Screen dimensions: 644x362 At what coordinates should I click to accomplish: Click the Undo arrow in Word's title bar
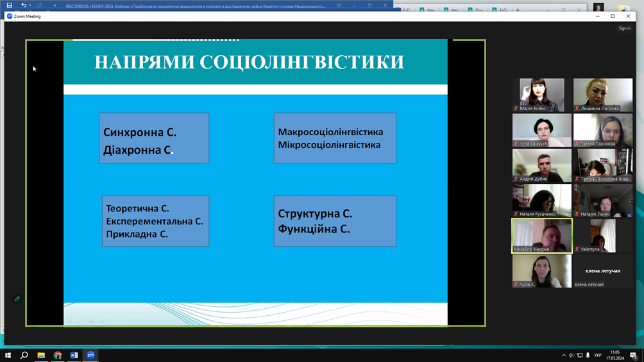point(24,5)
